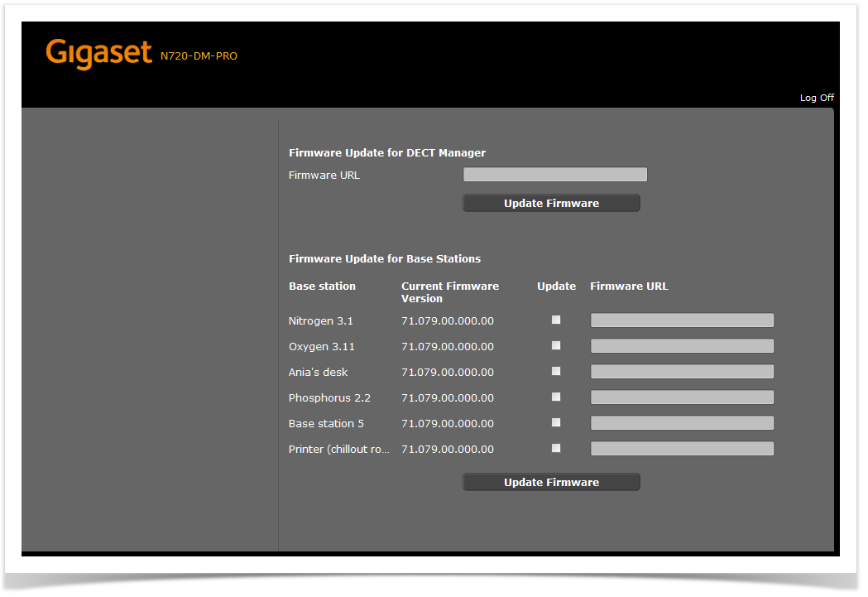The height and width of the screenshot is (597, 868).
Task: Click Firmware URL field for Phosphorus 2.2
Action: pos(682,397)
